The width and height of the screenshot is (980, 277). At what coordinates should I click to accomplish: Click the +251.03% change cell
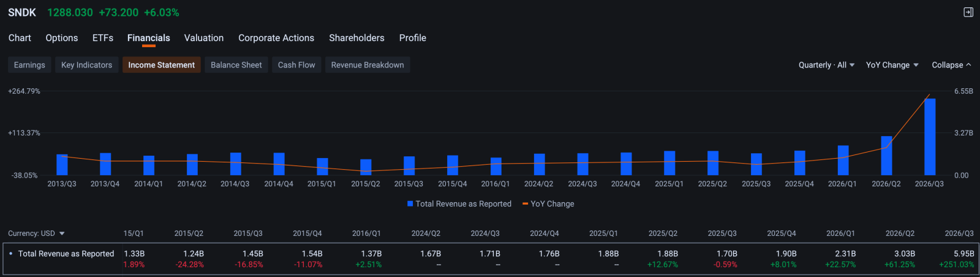pos(957,265)
